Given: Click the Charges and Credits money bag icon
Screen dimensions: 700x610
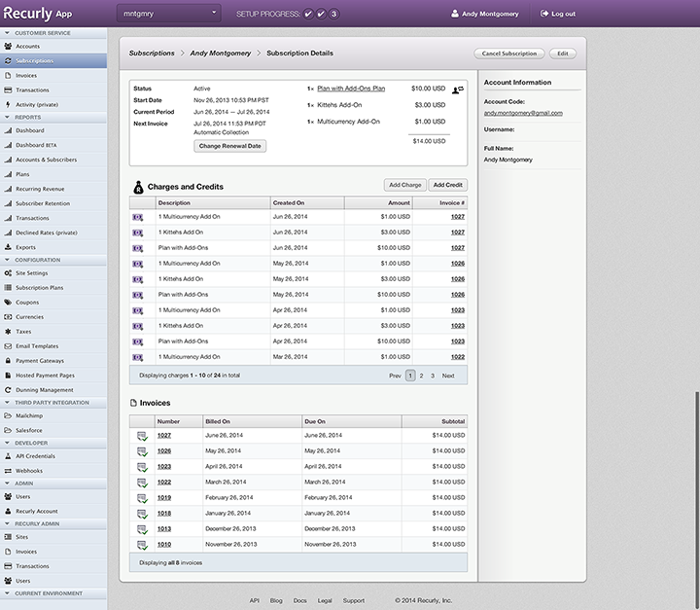Looking at the screenshot, I should (137, 186).
